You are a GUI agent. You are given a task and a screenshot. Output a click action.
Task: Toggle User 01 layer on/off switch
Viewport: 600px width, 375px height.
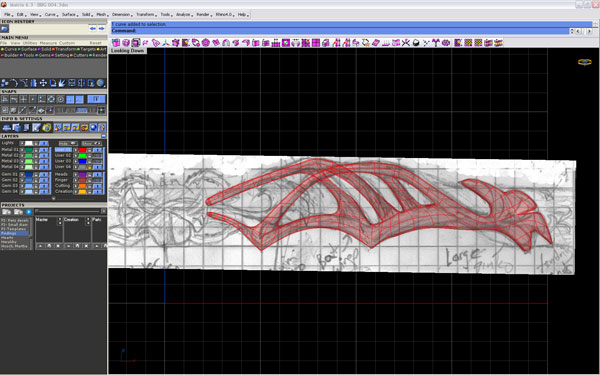coord(98,150)
